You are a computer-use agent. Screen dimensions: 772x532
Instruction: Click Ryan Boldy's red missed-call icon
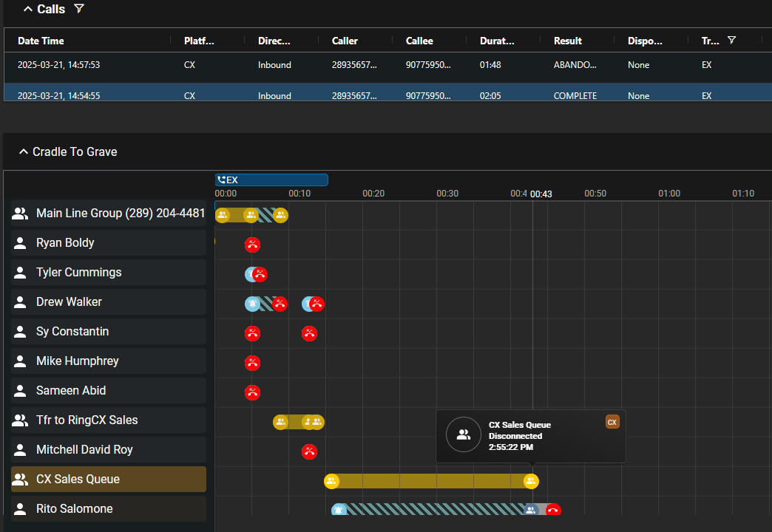(x=253, y=245)
